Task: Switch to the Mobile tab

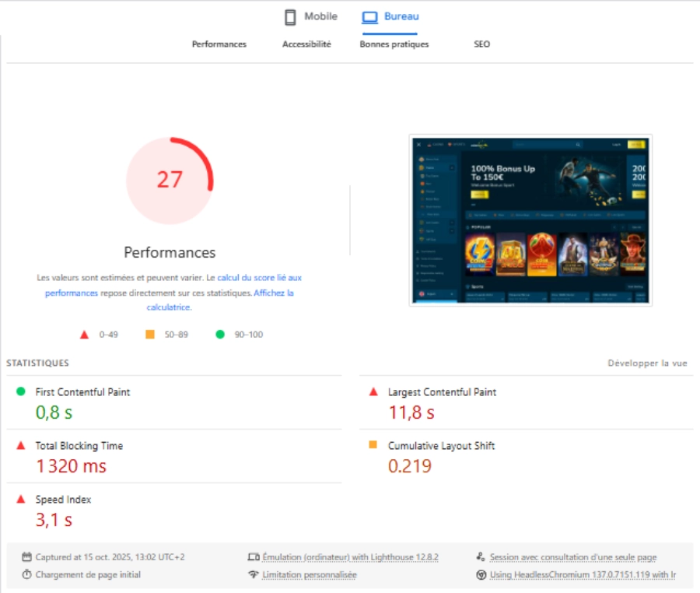Action: [x=320, y=16]
